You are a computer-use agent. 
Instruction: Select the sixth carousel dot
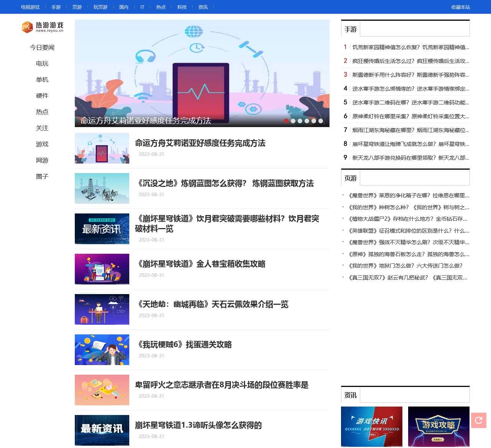(x=321, y=121)
